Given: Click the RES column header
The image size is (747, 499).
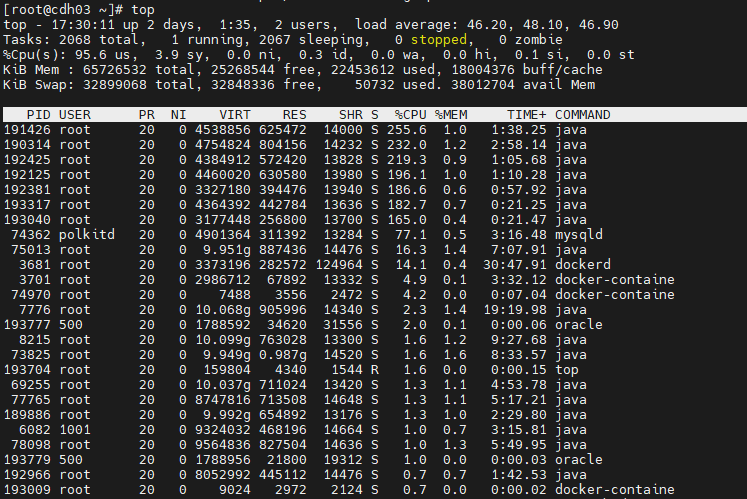Looking at the screenshot, I should pos(294,115).
